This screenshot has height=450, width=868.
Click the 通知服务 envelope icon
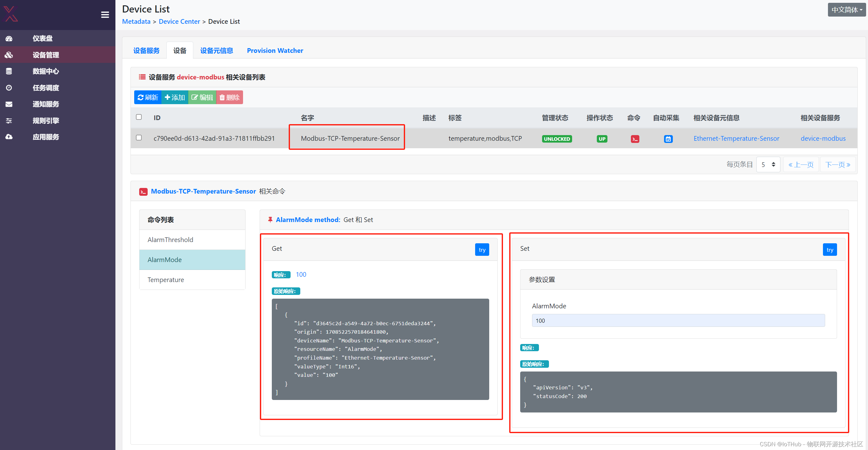9,104
